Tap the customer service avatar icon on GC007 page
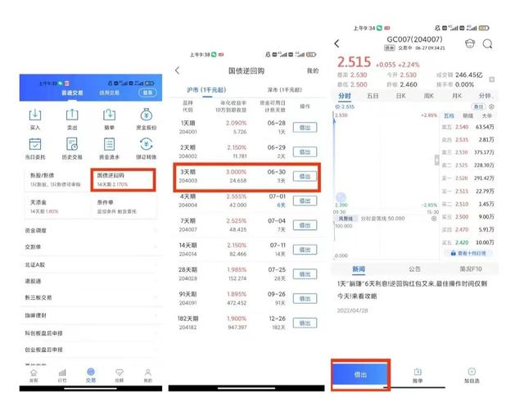Viewport: 524px width, 420px height. click(x=470, y=43)
